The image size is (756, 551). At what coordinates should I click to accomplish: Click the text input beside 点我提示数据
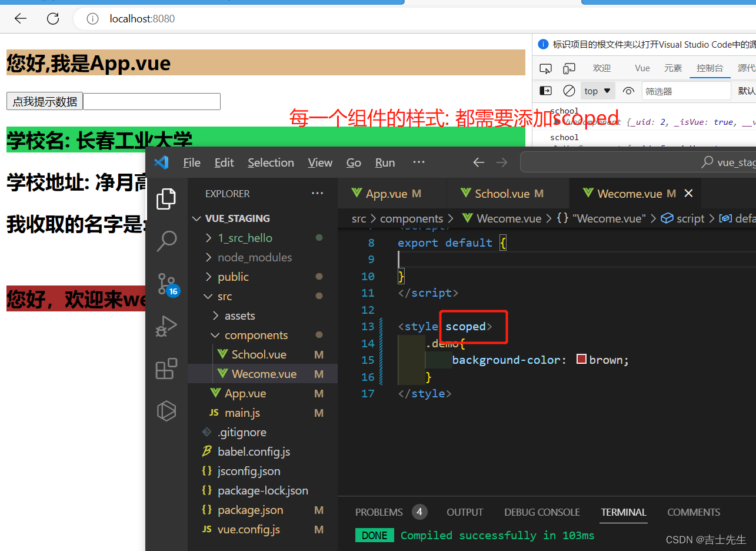pos(152,101)
